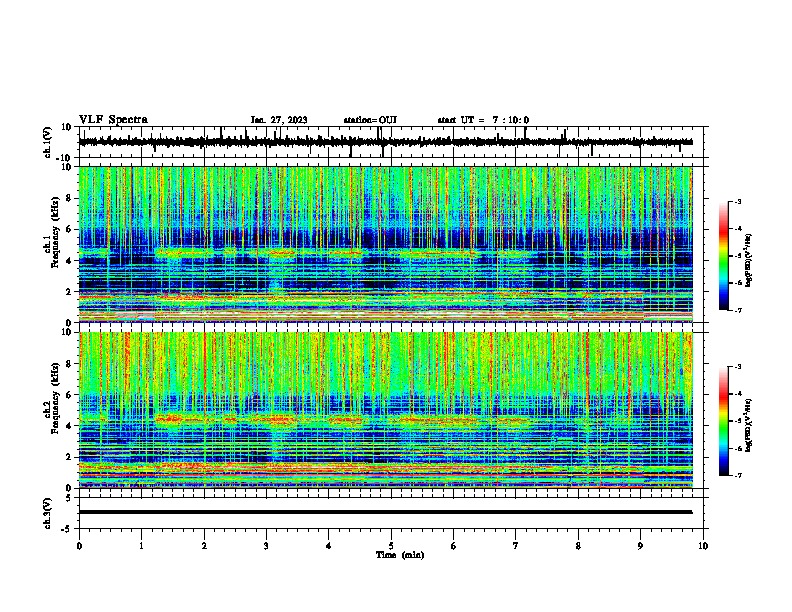
Task: Click the "8" kHz tick on ch.2 spectrogram
Action: pos(70,364)
